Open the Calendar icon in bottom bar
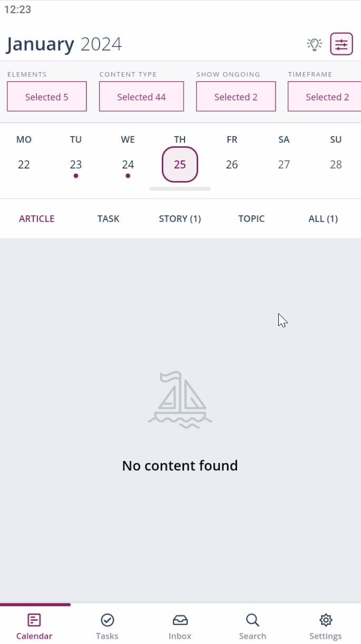 click(x=34, y=620)
